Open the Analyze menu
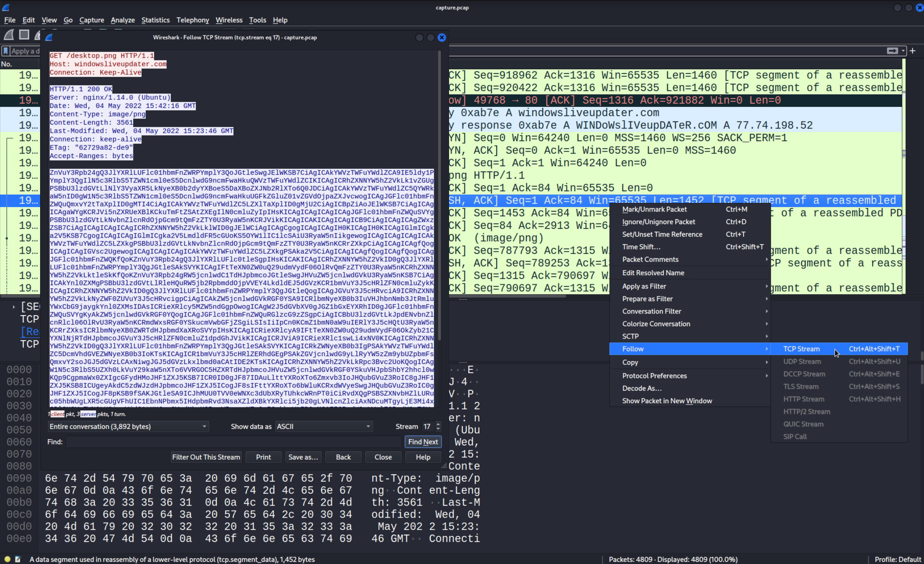Viewport: 924px width, 564px height. [122, 20]
